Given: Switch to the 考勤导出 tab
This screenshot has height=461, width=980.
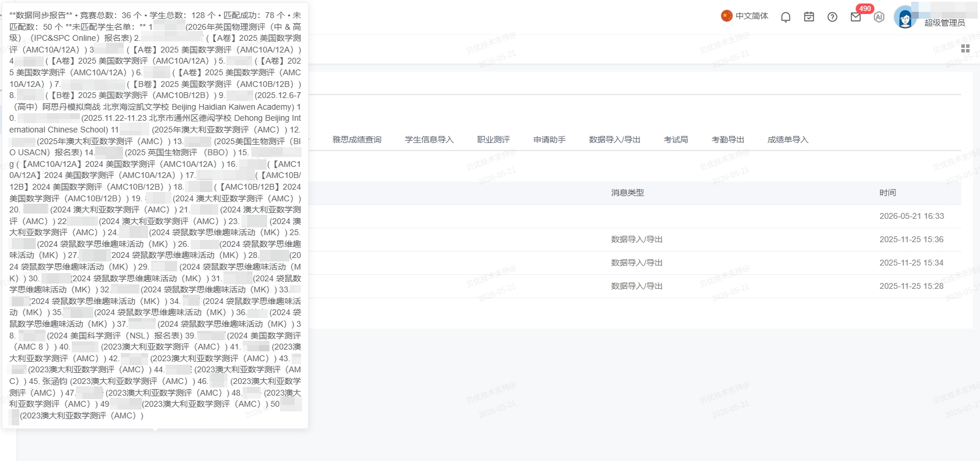Looking at the screenshot, I should (728, 139).
